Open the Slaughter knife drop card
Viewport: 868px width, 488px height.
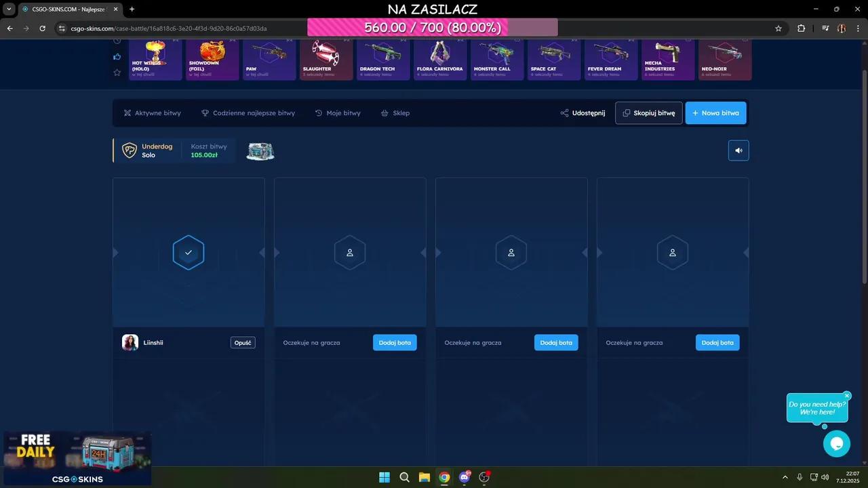tap(326, 60)
